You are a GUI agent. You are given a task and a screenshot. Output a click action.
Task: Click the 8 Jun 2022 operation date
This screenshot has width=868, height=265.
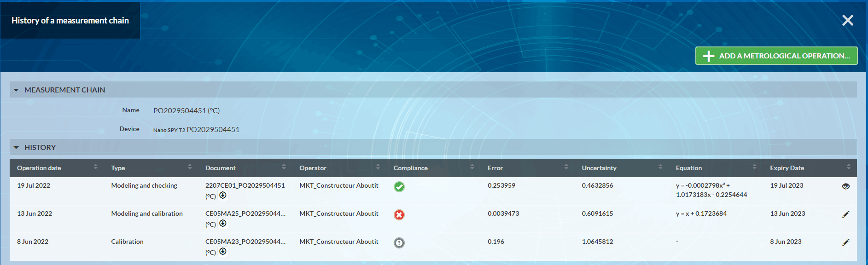[33, 242]
